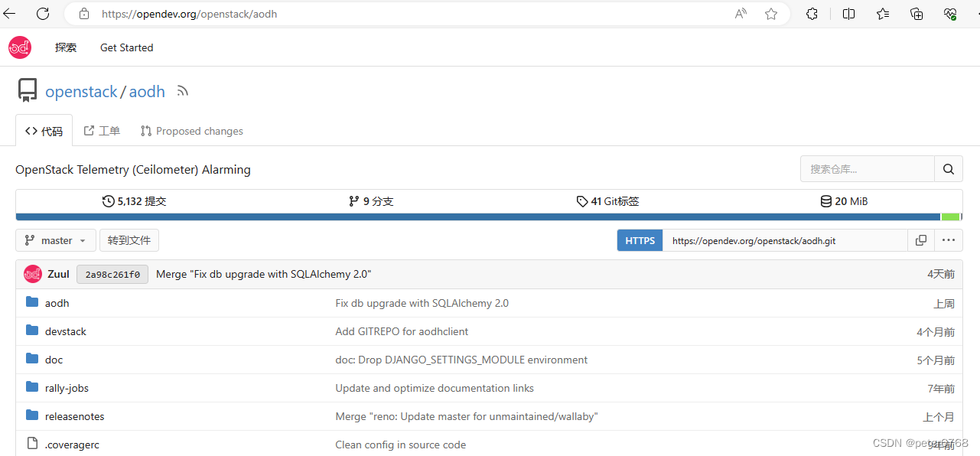Open the more options ellipsis button
The image size is (980, 456).
coord(949,240)
